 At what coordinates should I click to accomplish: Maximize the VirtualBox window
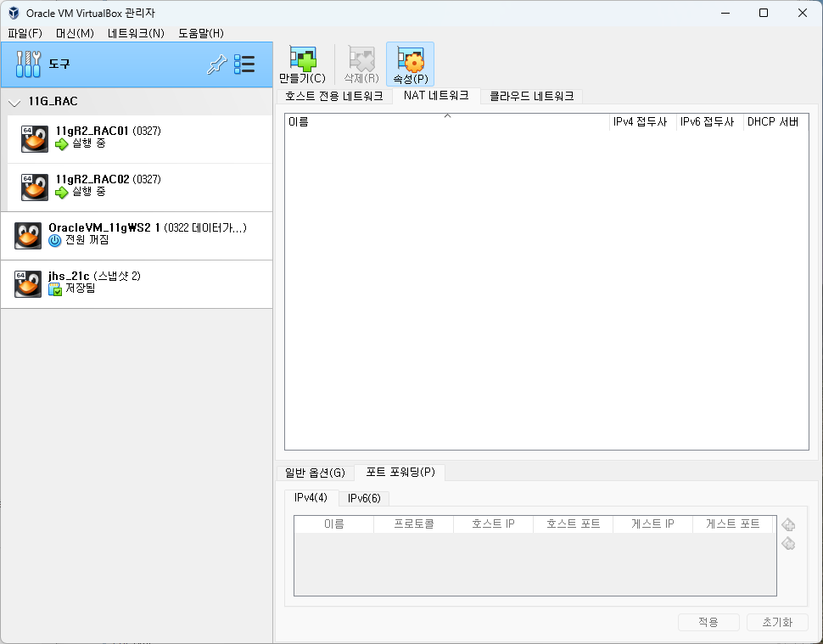point(764,13)
